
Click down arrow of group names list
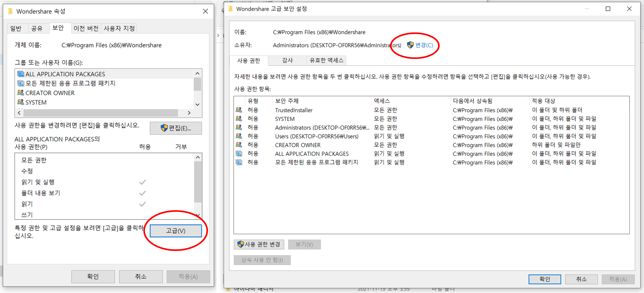197,104
